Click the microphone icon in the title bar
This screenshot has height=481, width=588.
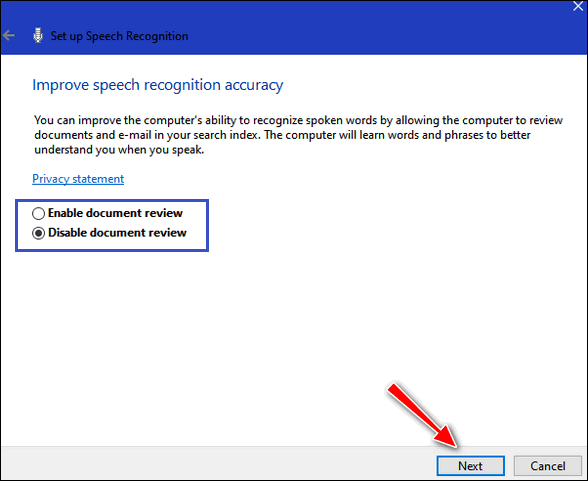tap(38, 36)
